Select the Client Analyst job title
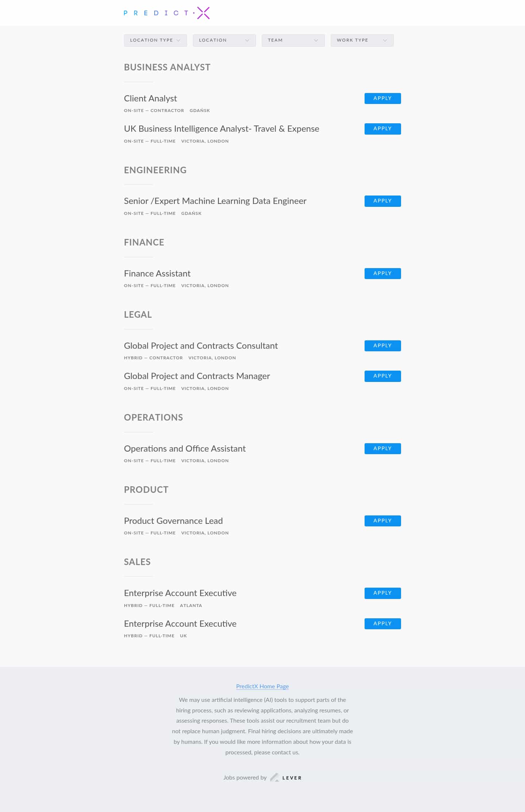Screen dimensions: 525x812 (x=150, y=98)
